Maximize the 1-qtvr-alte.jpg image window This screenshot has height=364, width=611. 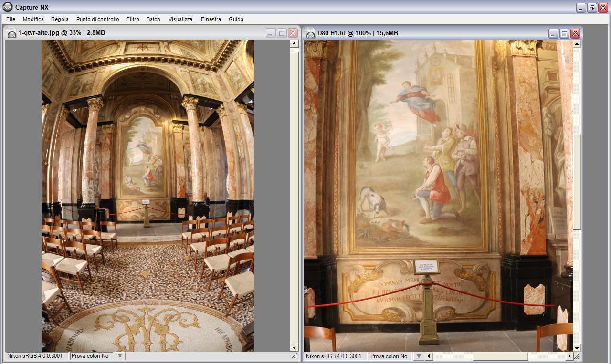click(282, 33)
